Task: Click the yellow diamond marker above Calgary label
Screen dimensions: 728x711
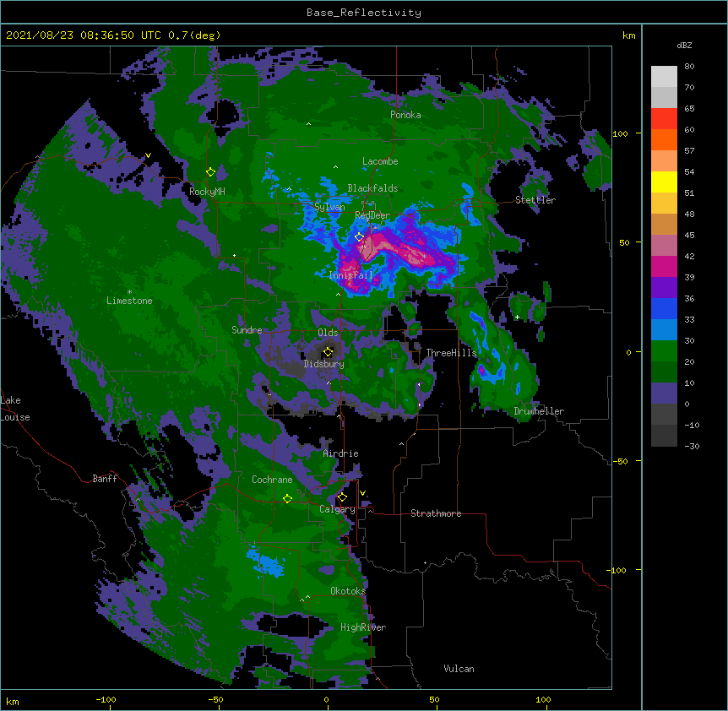Action: tap(342, 497)
